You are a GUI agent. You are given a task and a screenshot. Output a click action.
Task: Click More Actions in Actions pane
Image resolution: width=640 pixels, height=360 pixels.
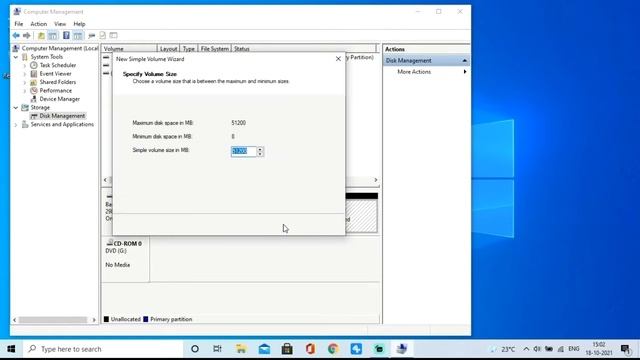point(414,72)
